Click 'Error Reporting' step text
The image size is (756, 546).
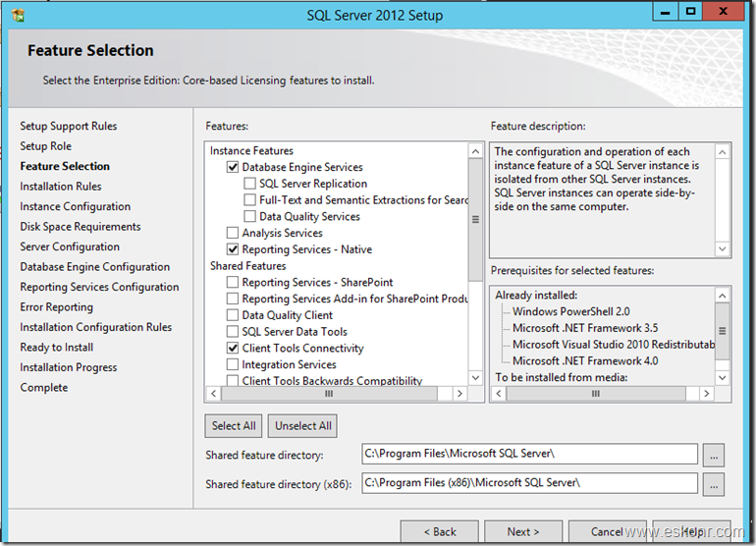pos(56,307)
